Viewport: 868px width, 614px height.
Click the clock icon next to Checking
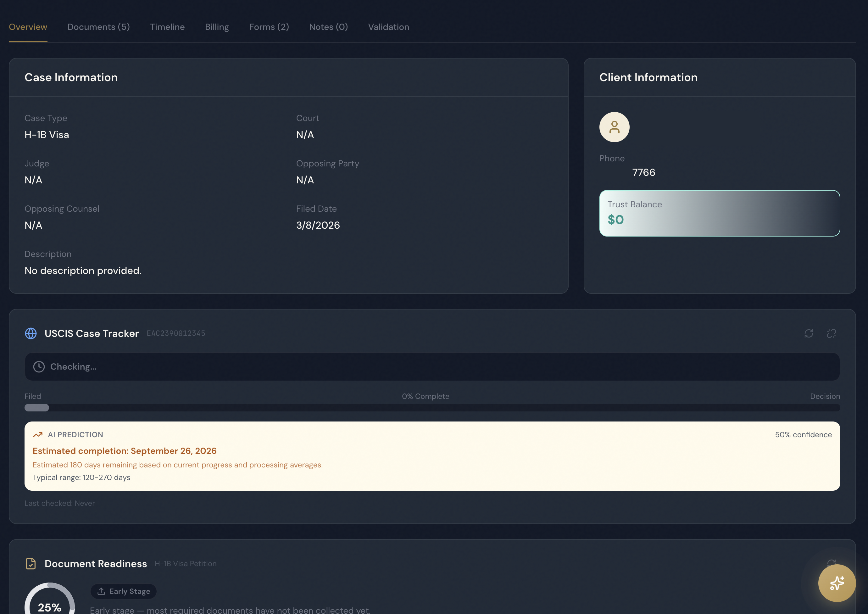(x=39, y=366)
